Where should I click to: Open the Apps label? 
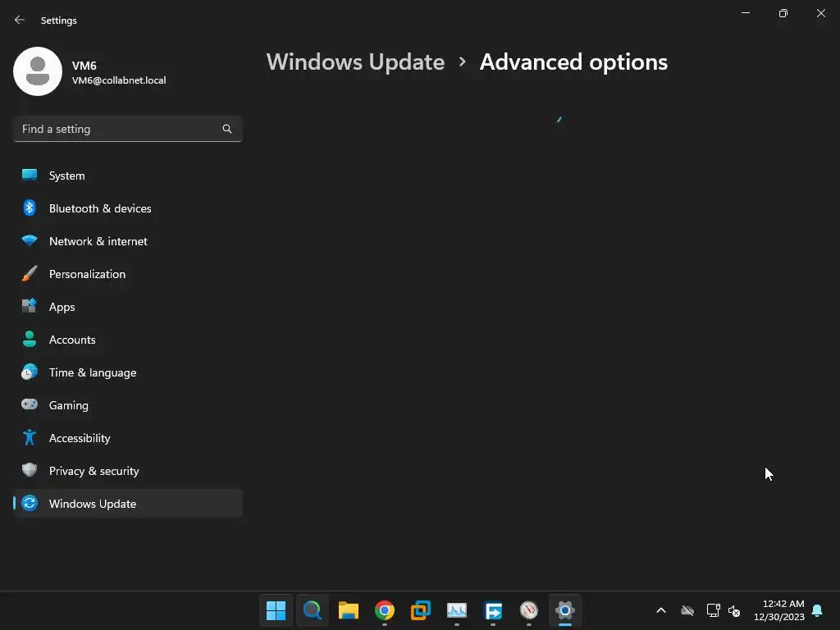pyautogui.click(x=62, y=307)
